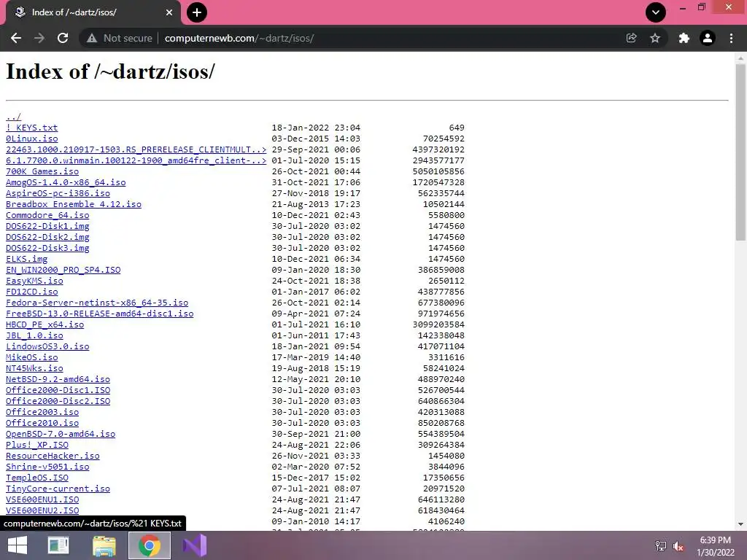The image size is (747, 560).
Task: Open the Windows Start button
Action: pos(18,545)
